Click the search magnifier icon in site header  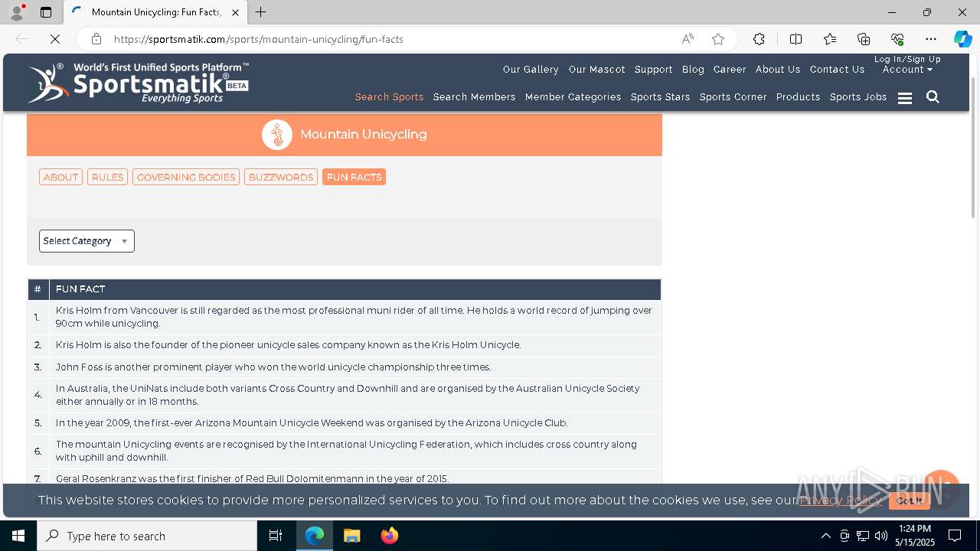click(x=933, y=97)
